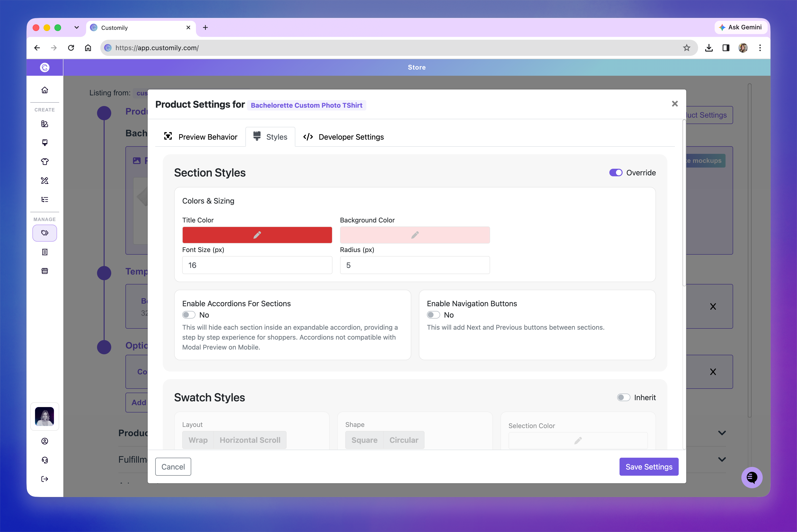Open the chat support bubble
Screen dimensions: 797x532
[752, 477]
